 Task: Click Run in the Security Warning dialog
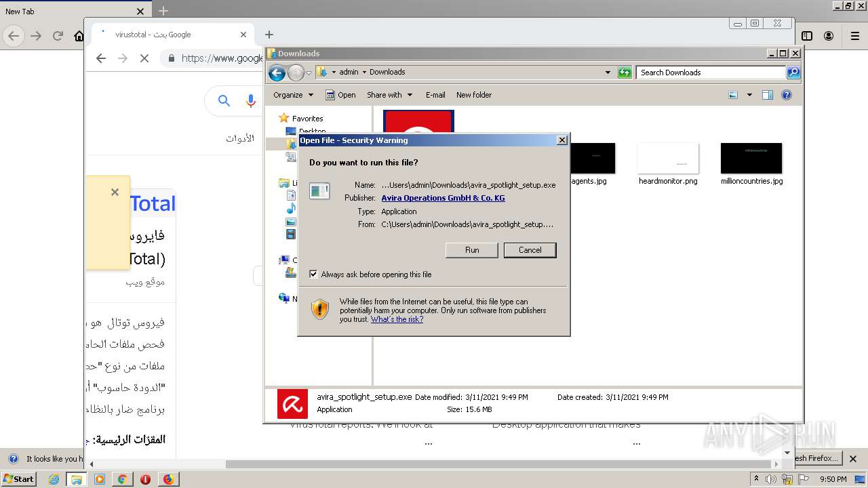472,250
